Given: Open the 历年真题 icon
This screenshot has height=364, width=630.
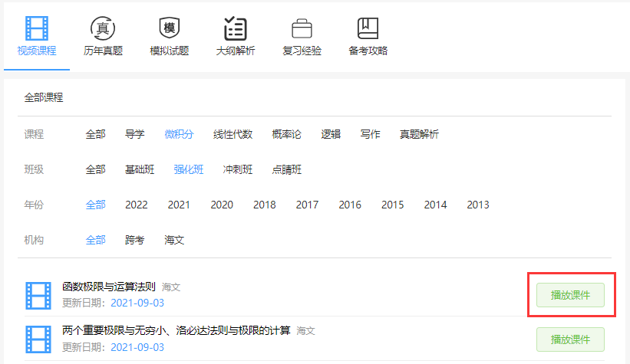Looking at the screenshot, I should point(103,28).
